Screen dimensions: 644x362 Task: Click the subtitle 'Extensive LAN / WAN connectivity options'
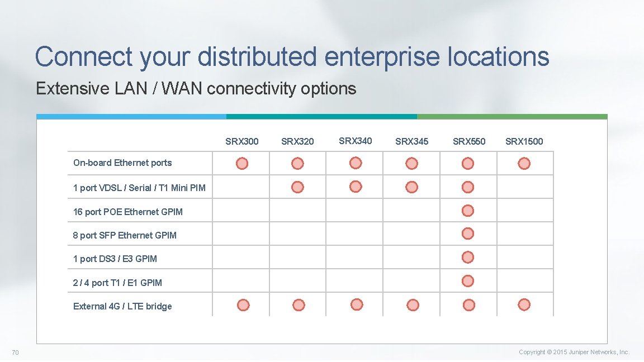tap(196, 89)
